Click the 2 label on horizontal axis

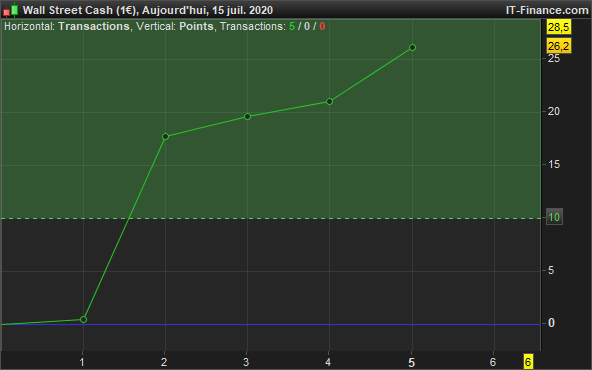tap(164, 362)
